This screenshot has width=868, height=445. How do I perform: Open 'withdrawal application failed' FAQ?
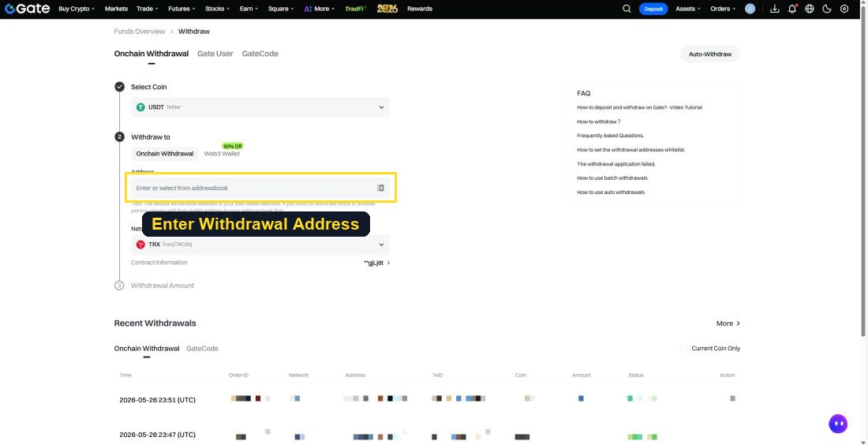[x=616, y=164]
